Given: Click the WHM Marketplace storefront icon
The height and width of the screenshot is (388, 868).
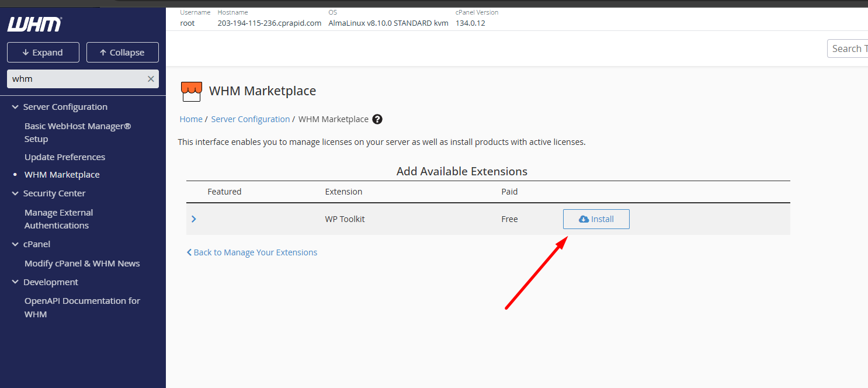Looking at the screenshot, I should tap(192, 91).
